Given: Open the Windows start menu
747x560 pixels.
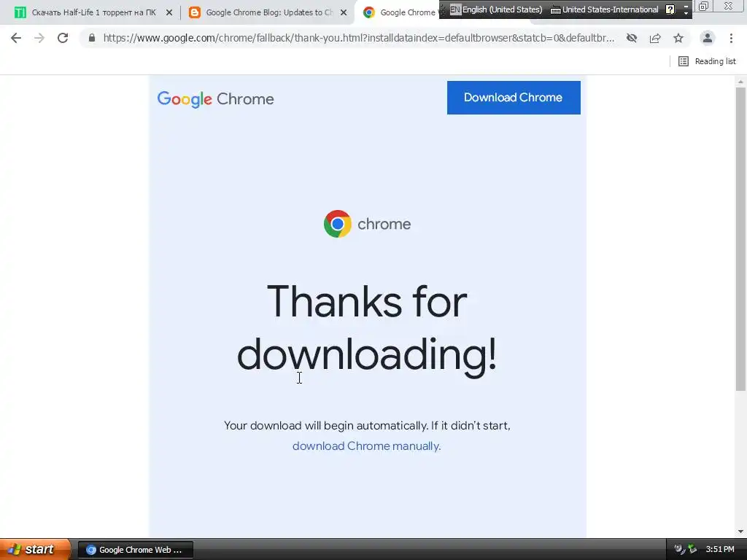Looking at the screenshot, I should (x=34, y=550).
